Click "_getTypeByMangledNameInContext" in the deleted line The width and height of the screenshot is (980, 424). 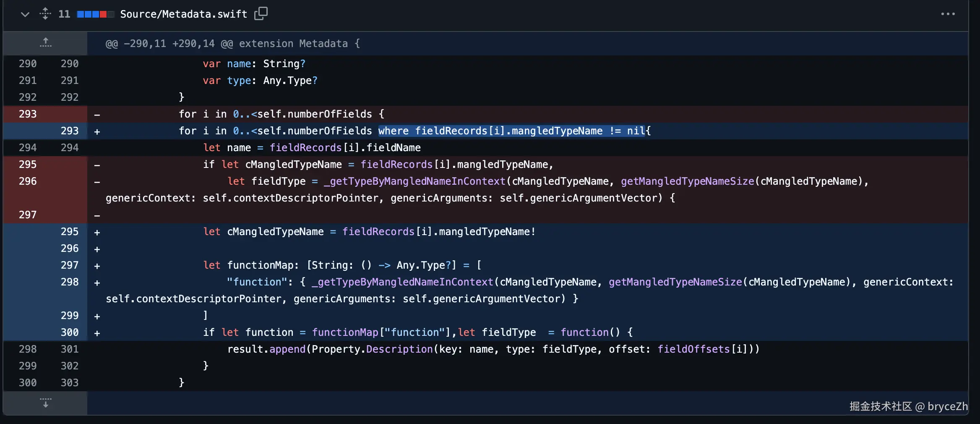tap(414, 181)
